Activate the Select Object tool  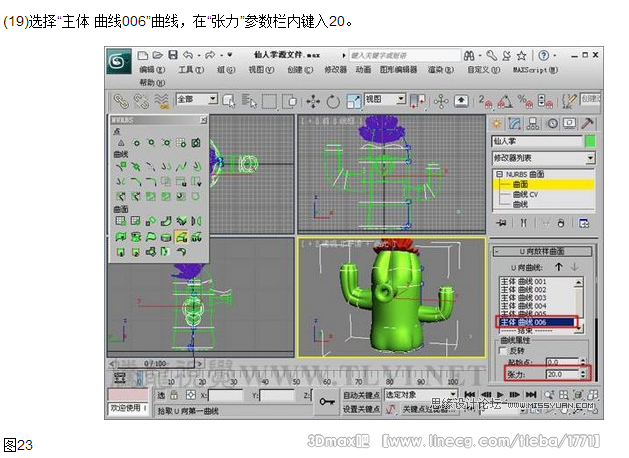coord(229,101)
